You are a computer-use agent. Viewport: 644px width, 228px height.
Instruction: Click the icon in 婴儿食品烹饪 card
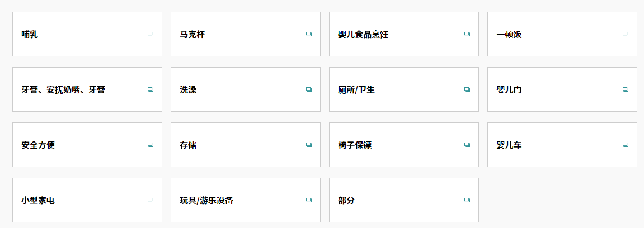pyautogui.click(x=467, y=34)
